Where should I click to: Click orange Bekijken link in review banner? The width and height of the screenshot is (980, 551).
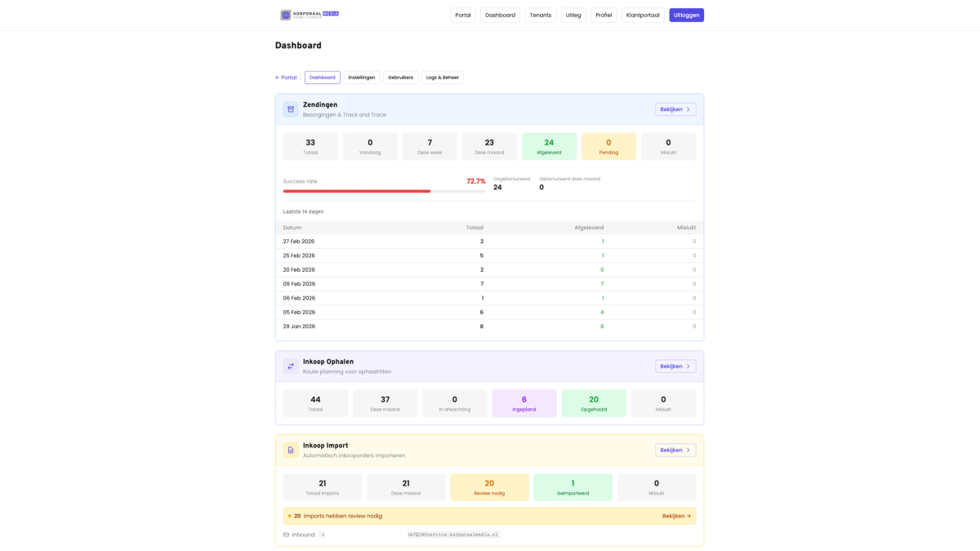[676, 516]
